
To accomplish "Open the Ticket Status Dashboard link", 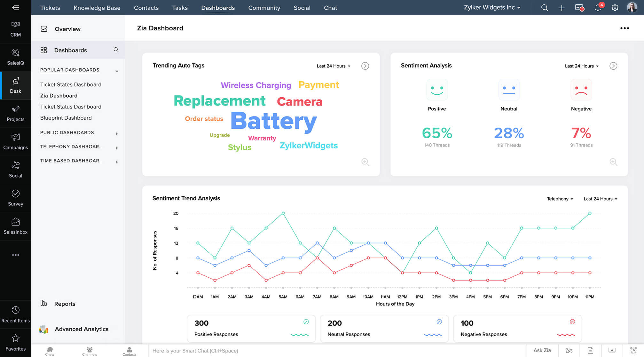I will [x=71, y=107].
